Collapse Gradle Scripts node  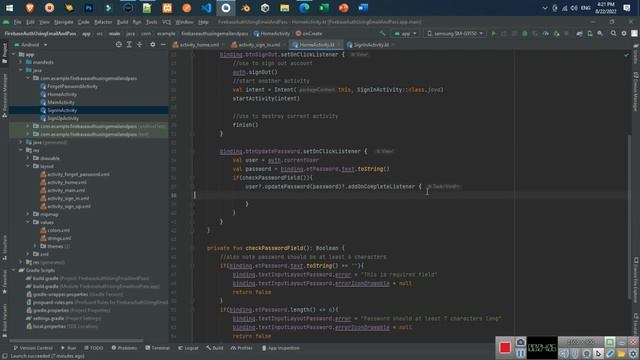pyautogui.click(x=13, y=270)
